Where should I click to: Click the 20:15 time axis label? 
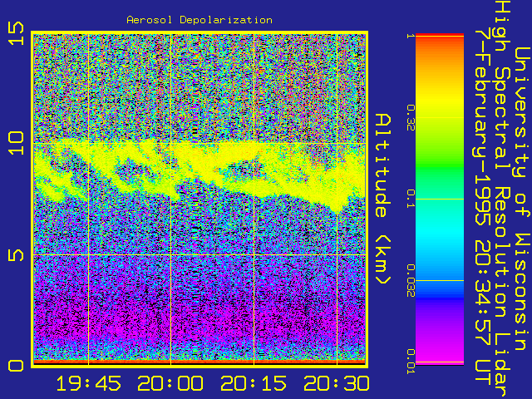tap(254, 383)
